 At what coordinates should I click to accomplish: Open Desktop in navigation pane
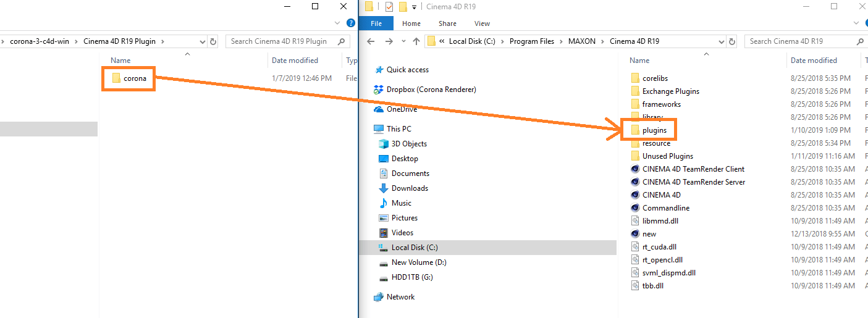(x=405, y=159)
